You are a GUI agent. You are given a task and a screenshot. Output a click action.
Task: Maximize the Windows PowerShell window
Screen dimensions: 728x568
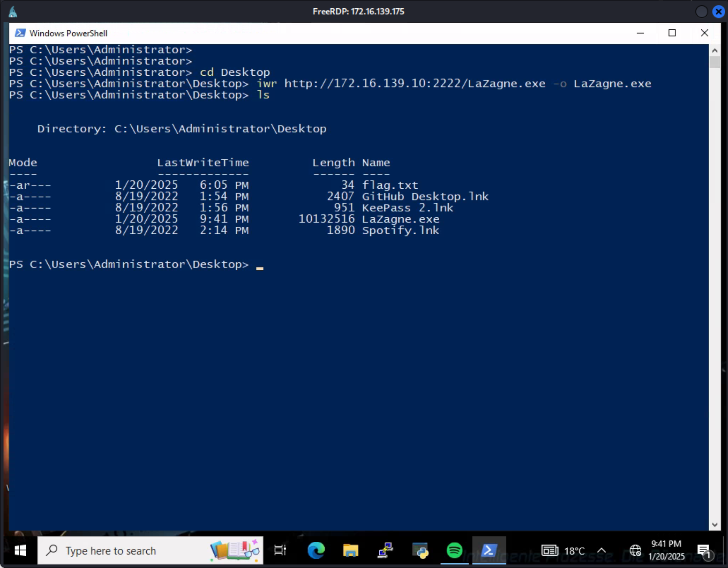click(672, 33)
